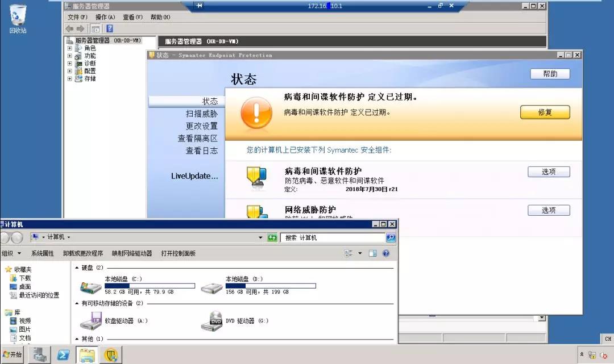Viewport: 614px width, 364px height.
Task: Toggle the preview pane icon
Action: (372, 253)
